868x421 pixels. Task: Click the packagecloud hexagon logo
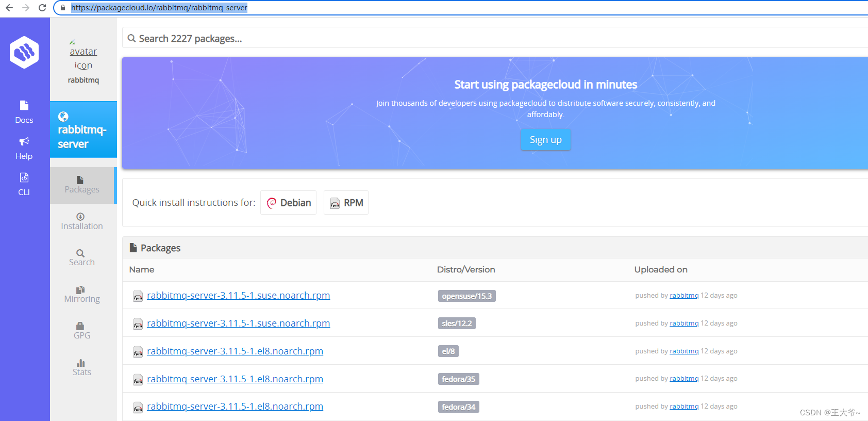[24, 52]
